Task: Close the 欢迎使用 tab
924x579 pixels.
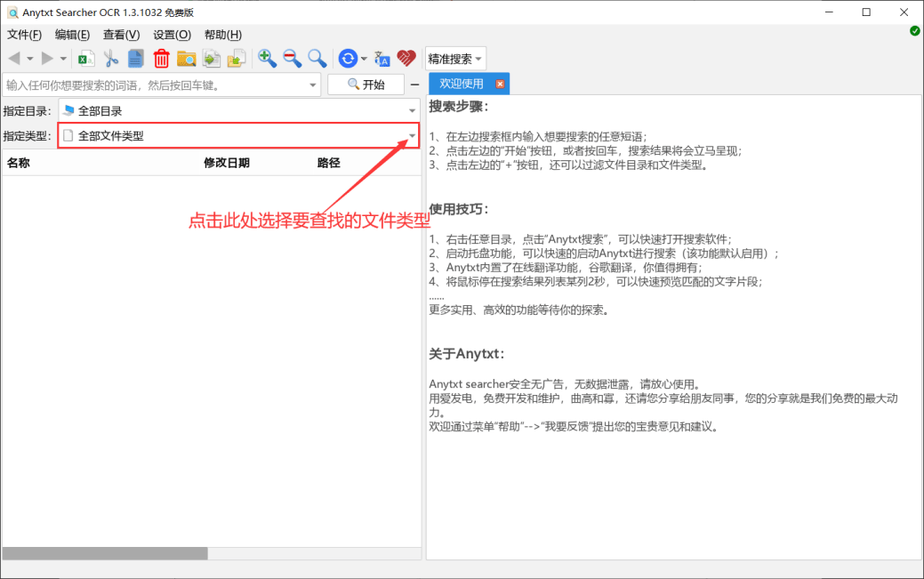Action: 500,84
